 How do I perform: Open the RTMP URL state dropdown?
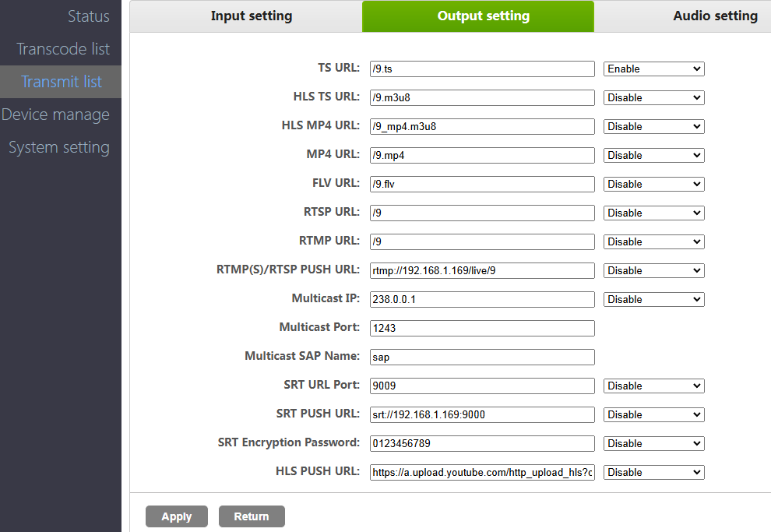point(654,242)
